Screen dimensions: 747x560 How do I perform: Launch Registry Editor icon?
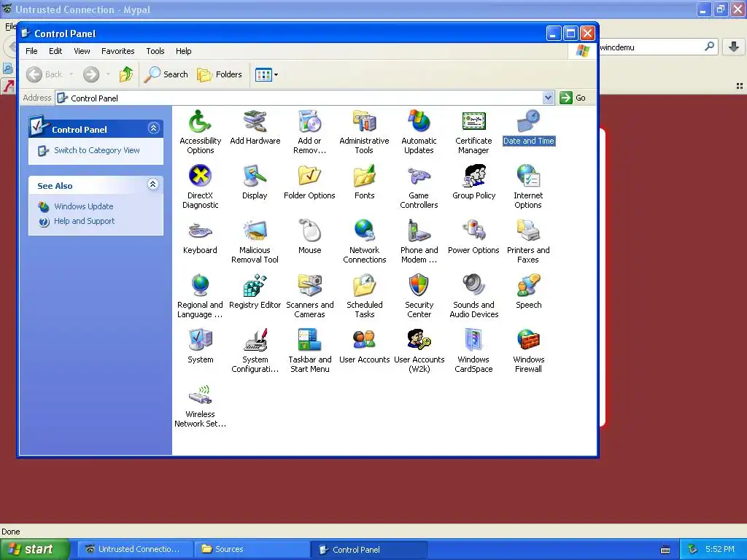(x=255, y=286)
